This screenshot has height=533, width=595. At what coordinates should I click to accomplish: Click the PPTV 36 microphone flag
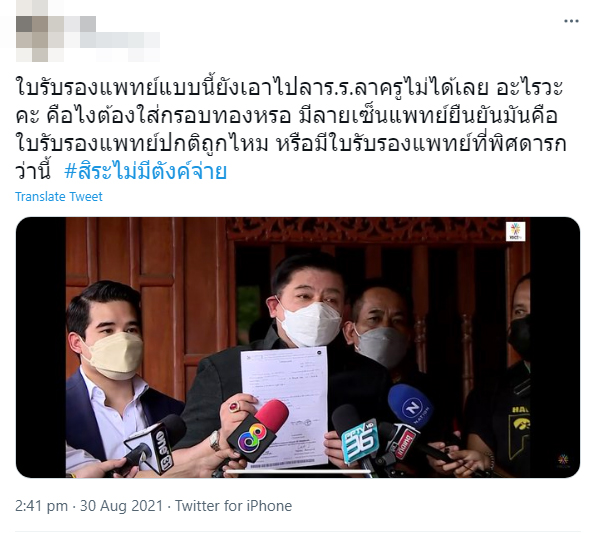coord(359,440)
